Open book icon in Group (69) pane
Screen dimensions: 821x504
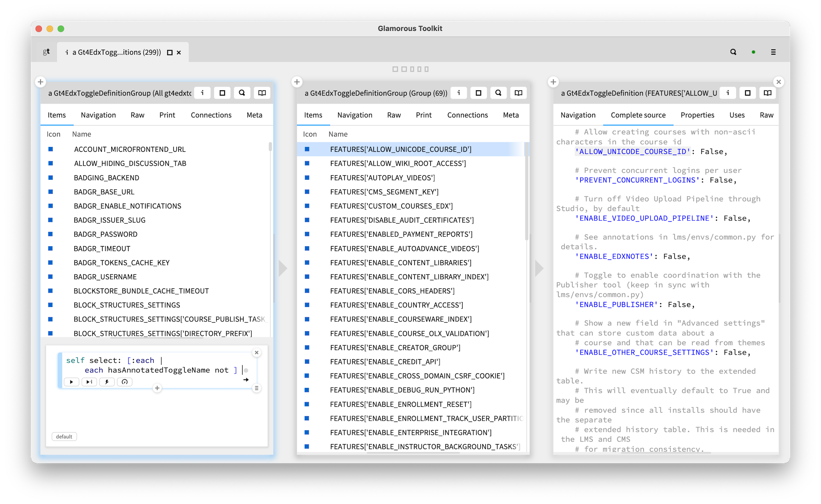click(518, 93)
